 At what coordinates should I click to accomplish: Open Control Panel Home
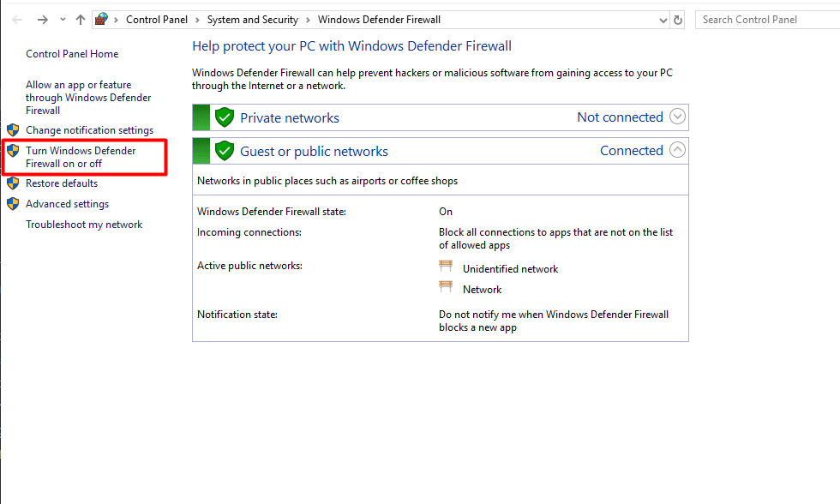[72, 54]
